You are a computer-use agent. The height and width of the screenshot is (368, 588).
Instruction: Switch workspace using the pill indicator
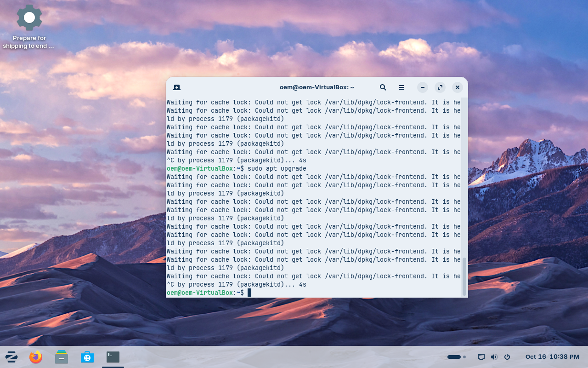click(x=454, y=357)
